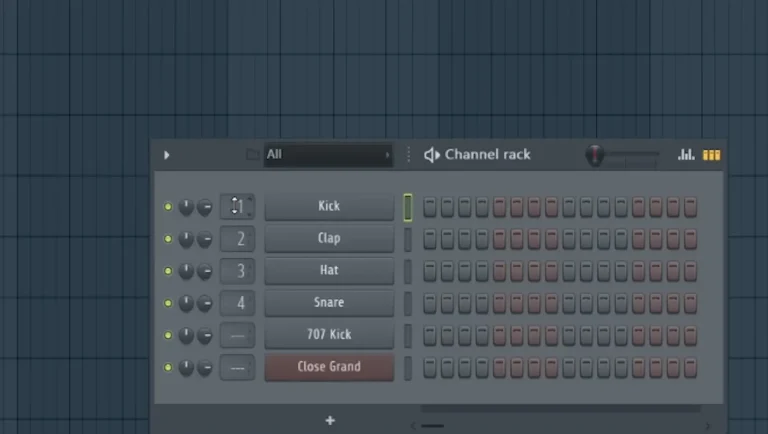The height and width of the screenshot is (434, 768).
Task: Activate the first step of Hat
Action: (x=430, y=271)
